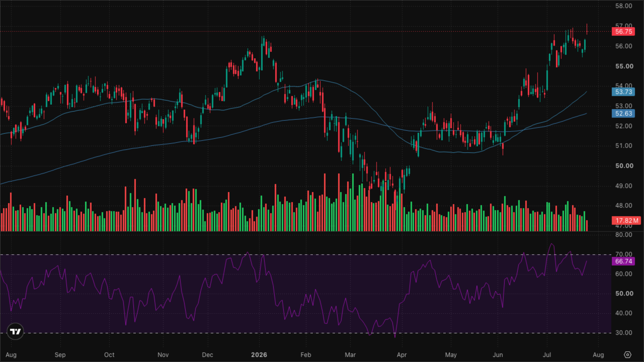644x362 pixels.
Task: Select the Mar label on the time axis
Action: [350, 355]
